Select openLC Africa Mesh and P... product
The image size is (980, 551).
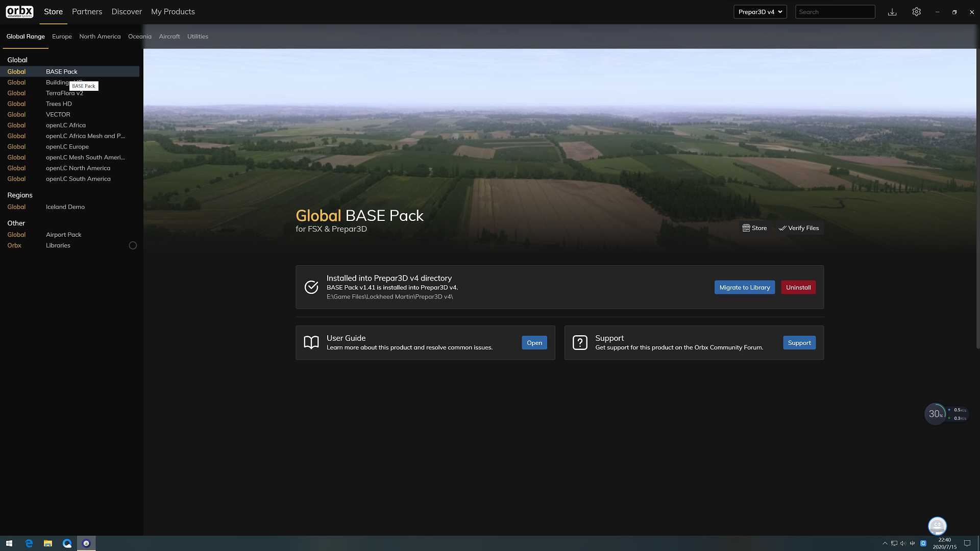coord(69,136)
